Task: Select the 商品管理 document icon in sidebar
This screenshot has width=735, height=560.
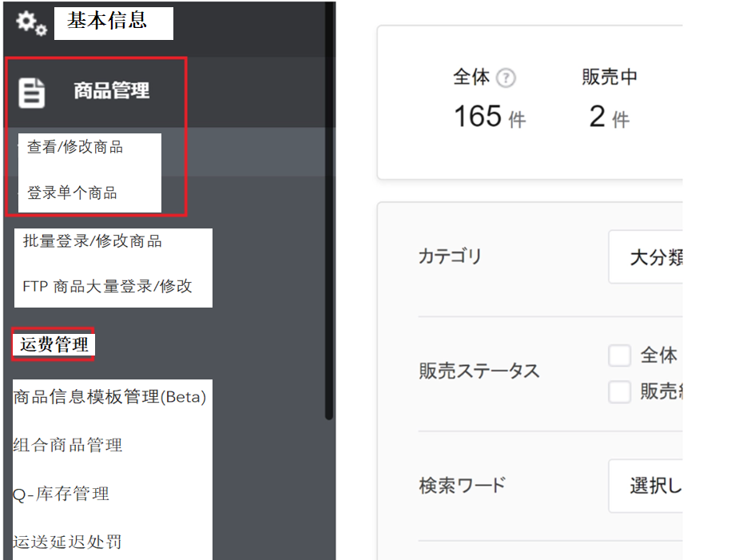Action: pyautogui.click(x=31, y=90)
